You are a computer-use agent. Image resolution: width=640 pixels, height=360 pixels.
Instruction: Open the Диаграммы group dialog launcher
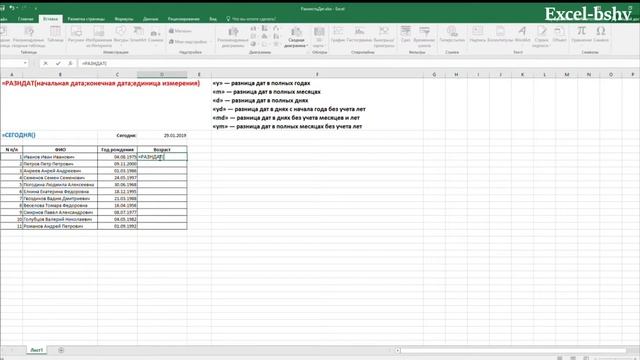[x=307, y=52]
